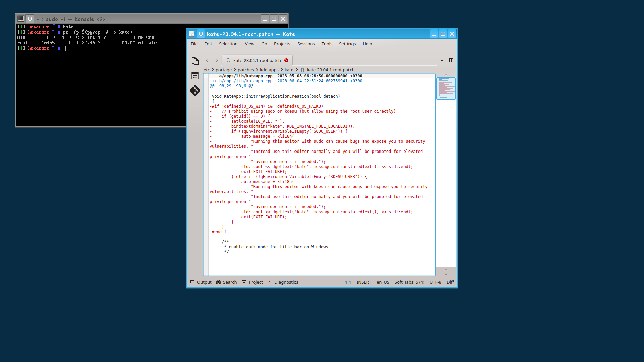The width and height of the screenshot is (644, 362).
Task: Toggle INSERT mode in status bar
Action: pyautogui.click(x=364, y=282)
